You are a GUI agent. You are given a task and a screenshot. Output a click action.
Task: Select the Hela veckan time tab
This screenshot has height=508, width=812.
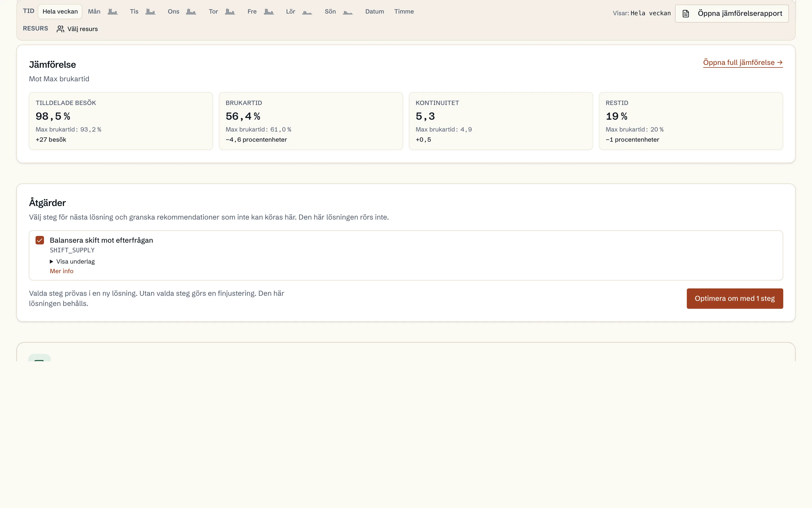tap(60, 11)
